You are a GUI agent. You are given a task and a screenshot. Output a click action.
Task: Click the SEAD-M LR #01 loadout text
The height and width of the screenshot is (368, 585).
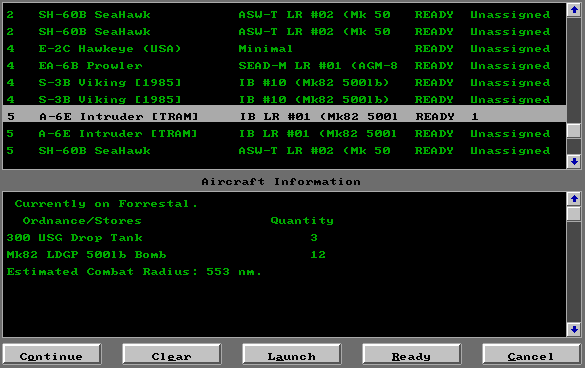click(x=318, y=66)
